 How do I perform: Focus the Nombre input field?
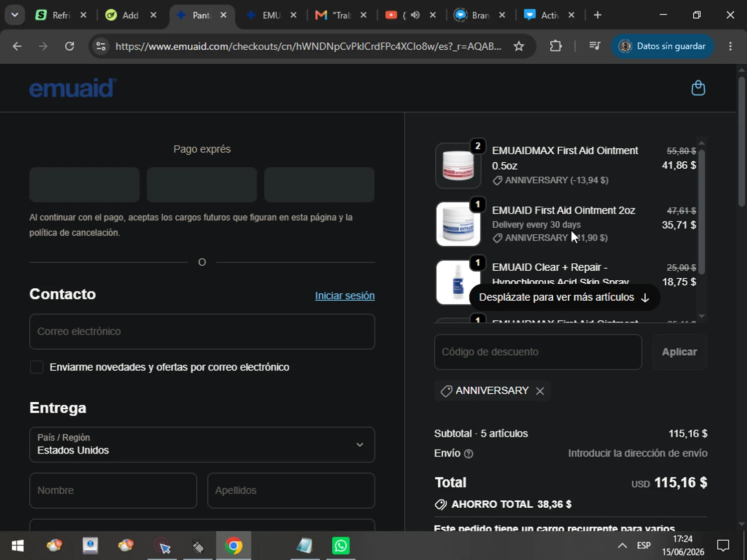click(x=113, y=491)
